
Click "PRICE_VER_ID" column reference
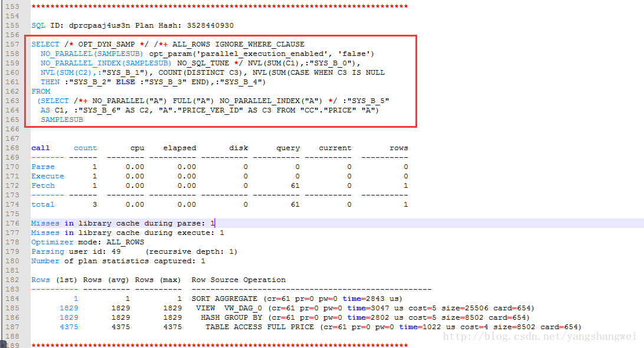tap(210, 110)
